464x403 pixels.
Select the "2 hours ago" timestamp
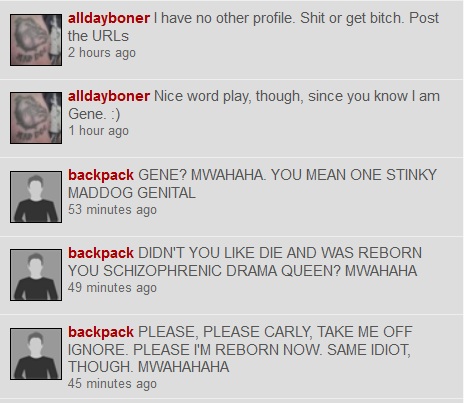[102, 53]
